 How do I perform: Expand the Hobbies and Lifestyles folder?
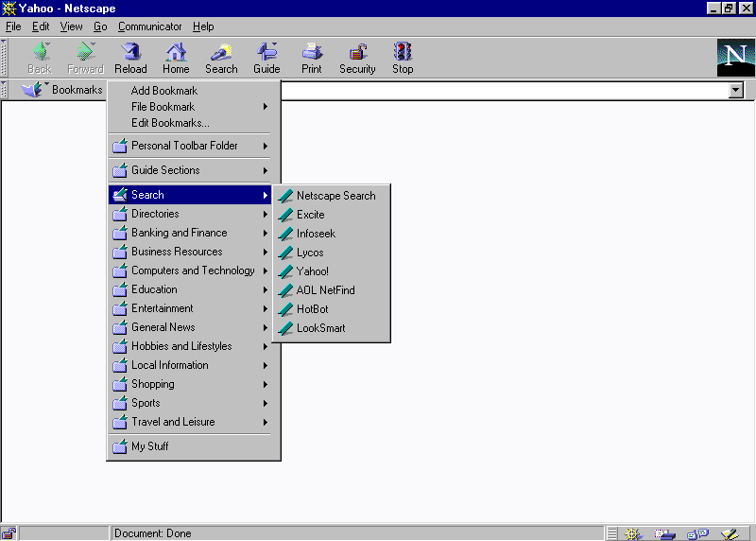tap(190, 346)
